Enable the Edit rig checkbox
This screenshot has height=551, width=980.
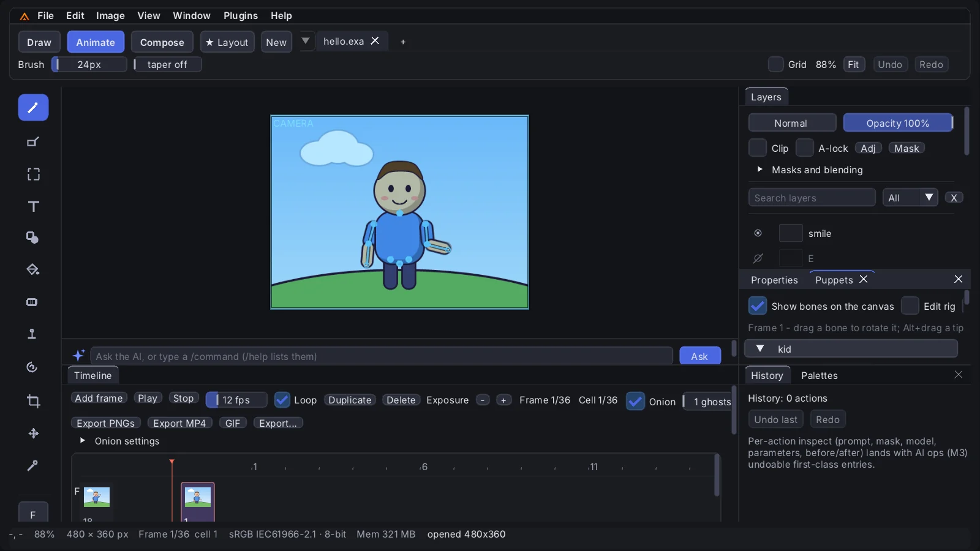[910, 305]
